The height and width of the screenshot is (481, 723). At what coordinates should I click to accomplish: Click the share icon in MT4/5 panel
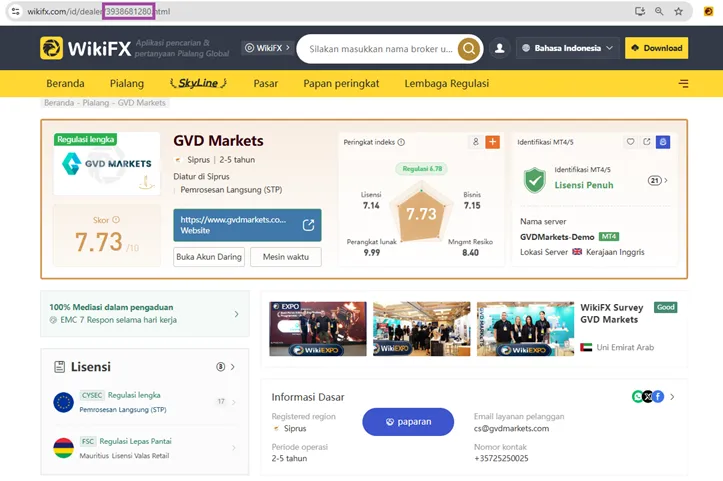click(x=646, y=142)
